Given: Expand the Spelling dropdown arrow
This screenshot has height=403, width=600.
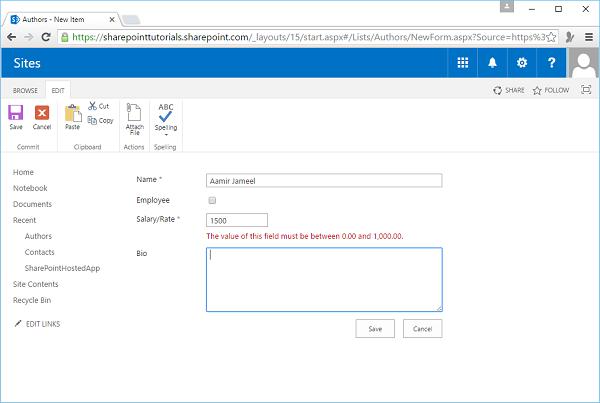Looking at the screenshot, I should point(166,134).
